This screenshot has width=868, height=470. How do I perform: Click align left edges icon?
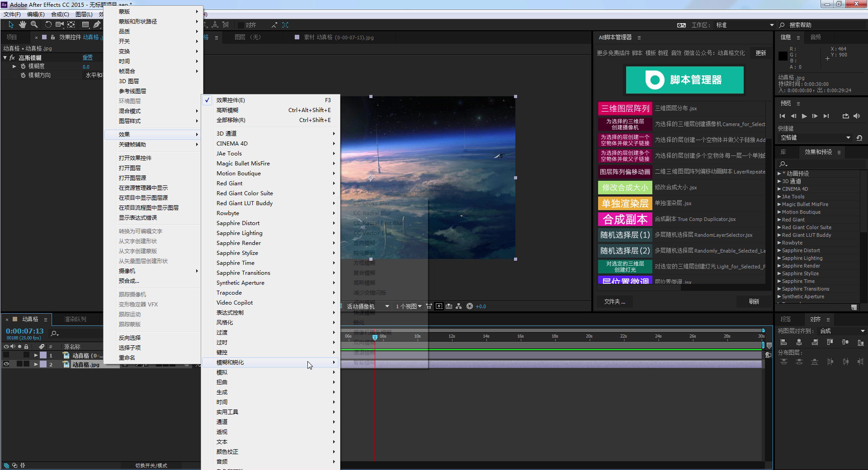coord(783,343)
